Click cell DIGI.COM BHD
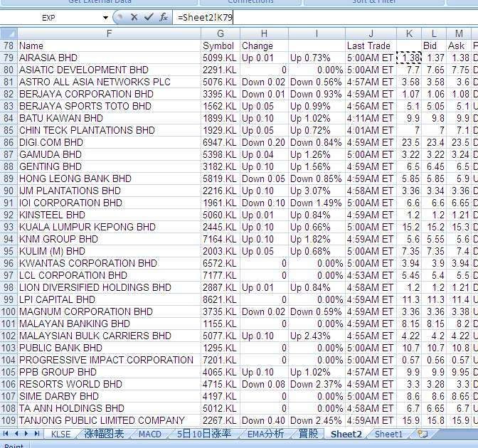This screenshot has height=448, width=478. (109, 142)
